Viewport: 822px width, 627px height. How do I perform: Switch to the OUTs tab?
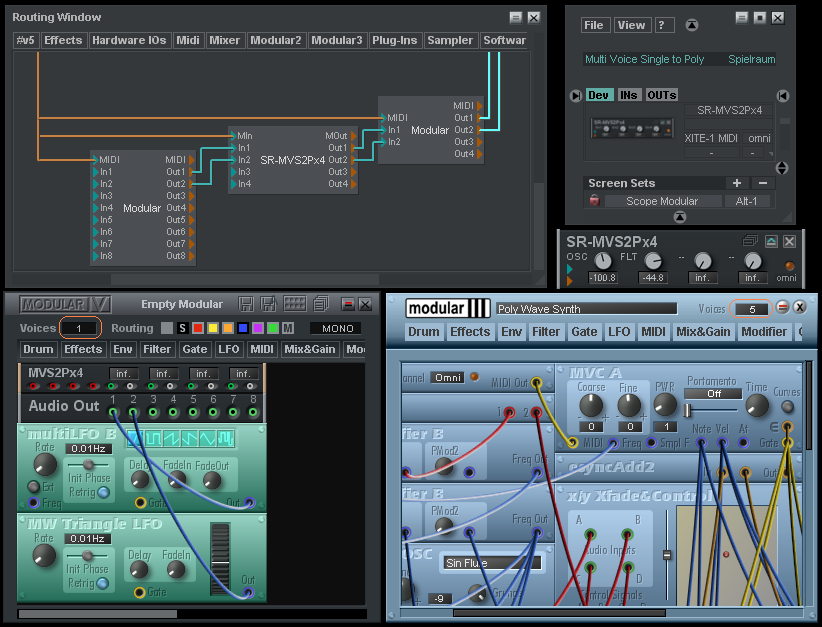(x=661, y=95)
